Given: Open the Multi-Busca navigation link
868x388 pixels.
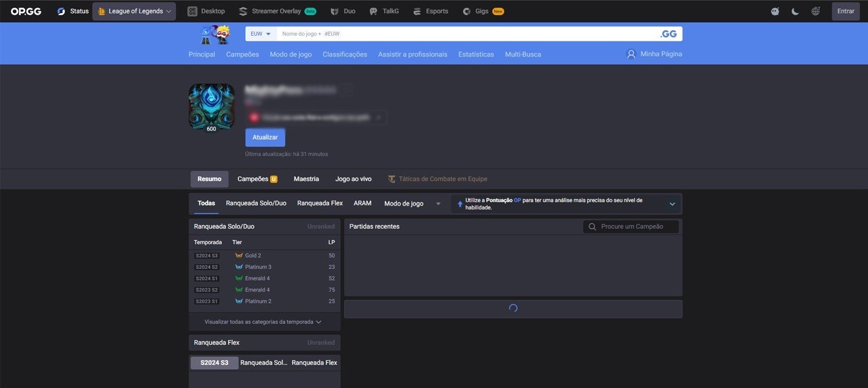Looking at the screenshot, I should pyautogui.click(x=523, y=55).
